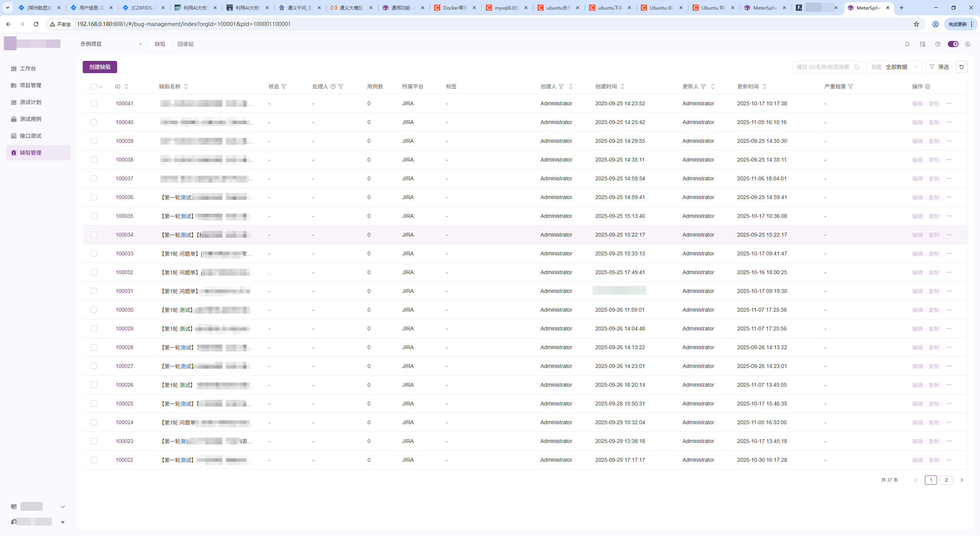
Task: Open the 视图 全部数据 view dropdown
Action: coord(894,67)
